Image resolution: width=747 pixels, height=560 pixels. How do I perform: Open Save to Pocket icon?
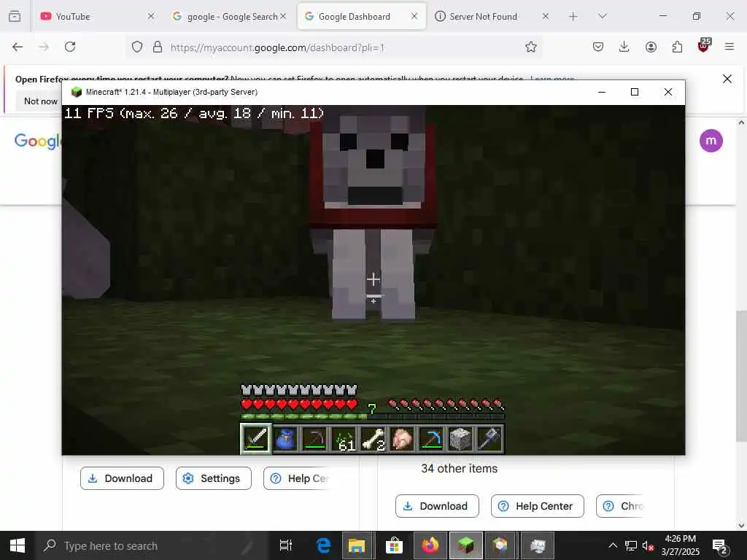point(598,47)
